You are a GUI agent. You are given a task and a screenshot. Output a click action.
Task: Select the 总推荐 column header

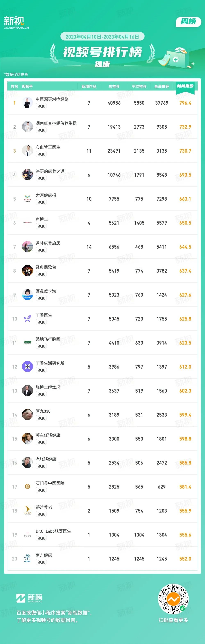(x=114, y=87)
